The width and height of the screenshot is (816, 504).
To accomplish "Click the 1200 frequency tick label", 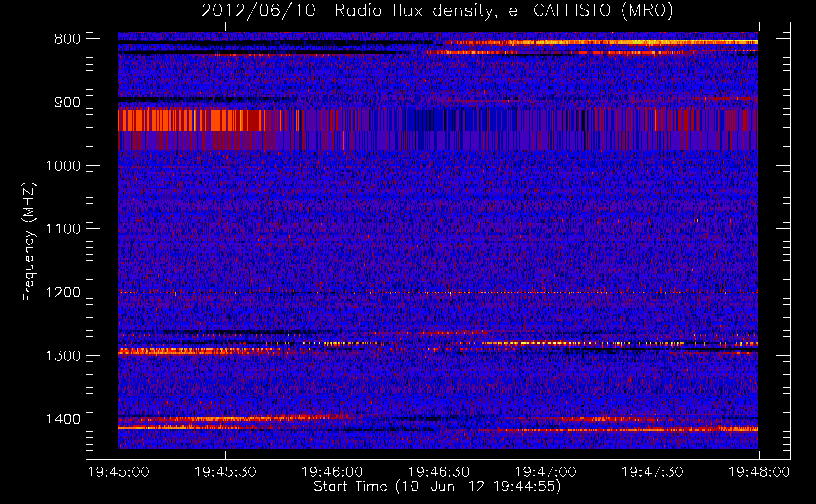I will [63, 293].
